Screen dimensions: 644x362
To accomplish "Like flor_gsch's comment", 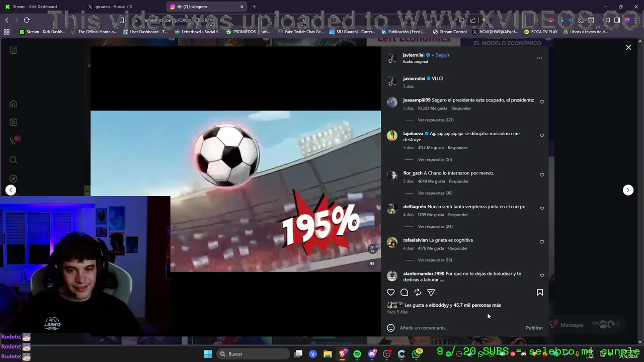I will 542,175.
